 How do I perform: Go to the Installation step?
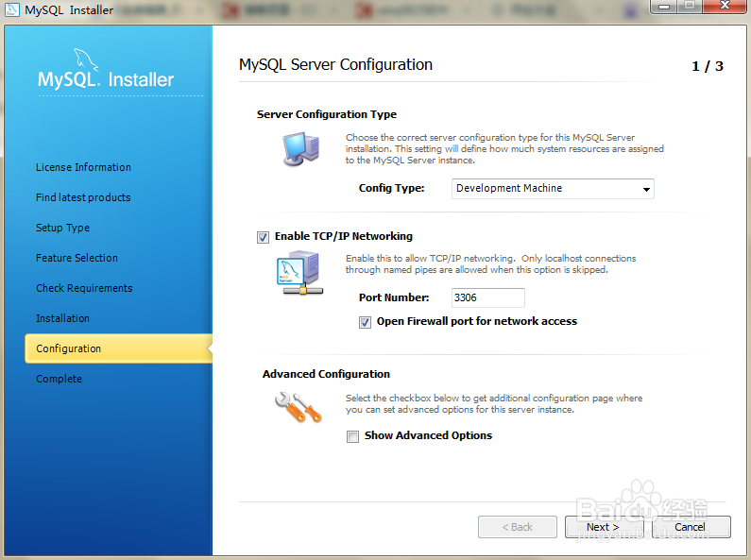pos(62,318)
